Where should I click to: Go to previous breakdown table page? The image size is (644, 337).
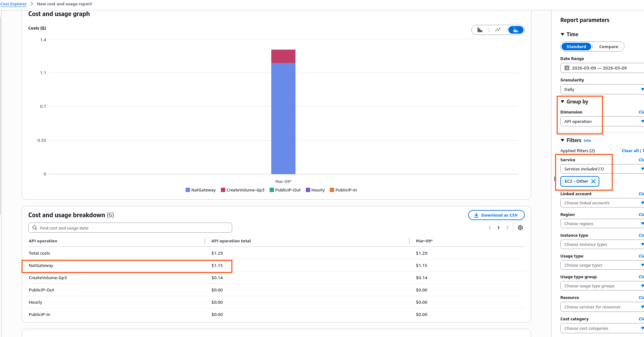tap(490, 228)
